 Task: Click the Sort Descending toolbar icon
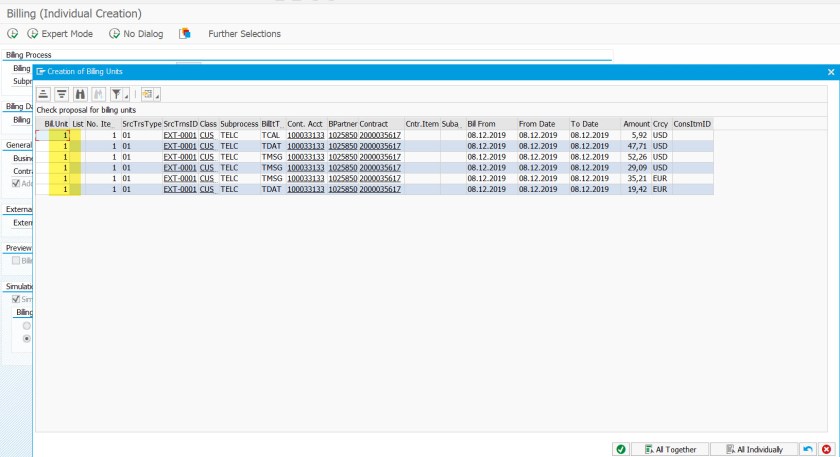point(61,94)
